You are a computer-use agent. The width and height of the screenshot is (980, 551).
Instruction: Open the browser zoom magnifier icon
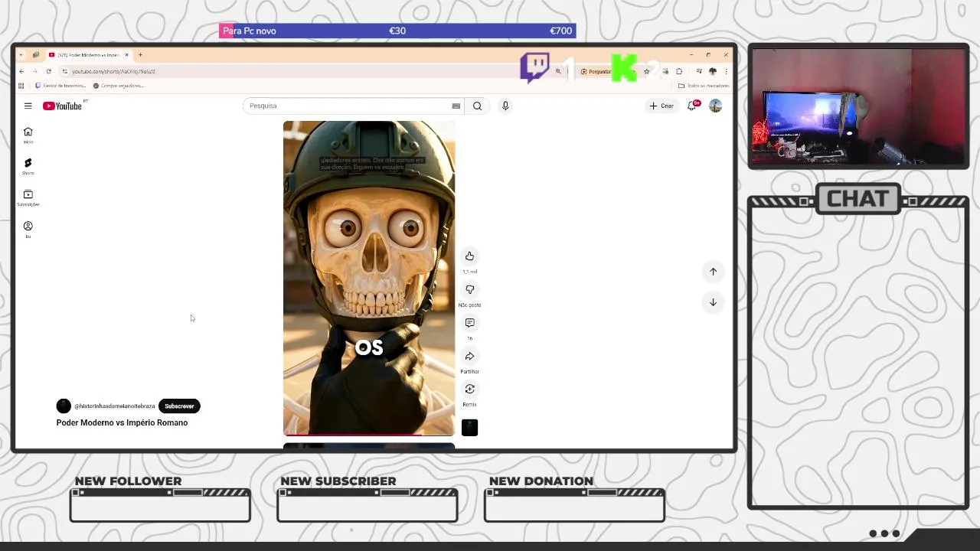pyautogui.click(x=558, y=71)
